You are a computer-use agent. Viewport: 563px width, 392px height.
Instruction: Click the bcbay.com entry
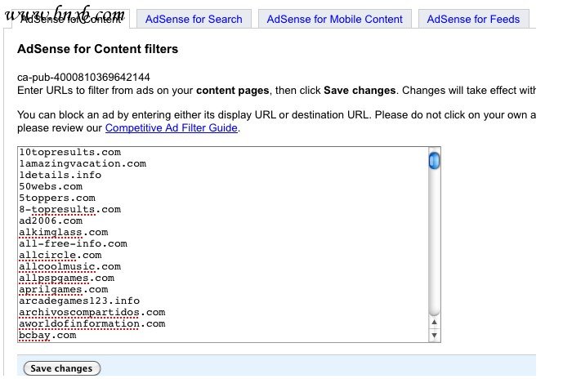click(x=47, y=336)
